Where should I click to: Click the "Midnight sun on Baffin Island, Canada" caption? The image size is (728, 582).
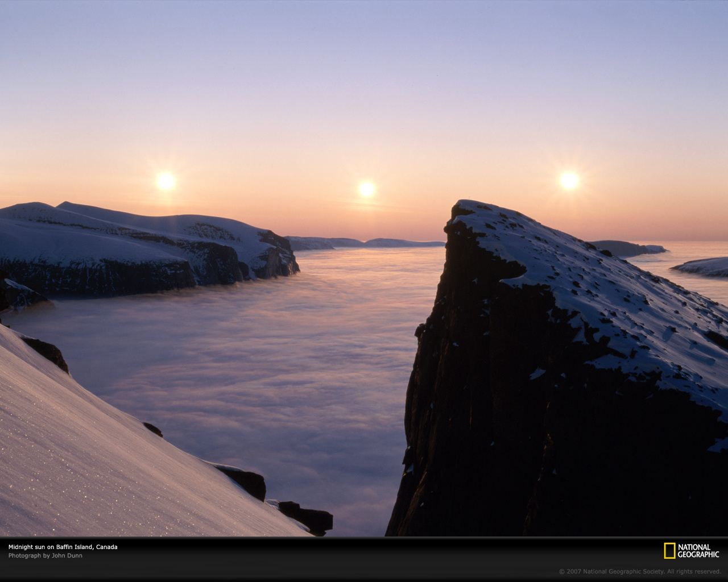click(x=63, y=547)
